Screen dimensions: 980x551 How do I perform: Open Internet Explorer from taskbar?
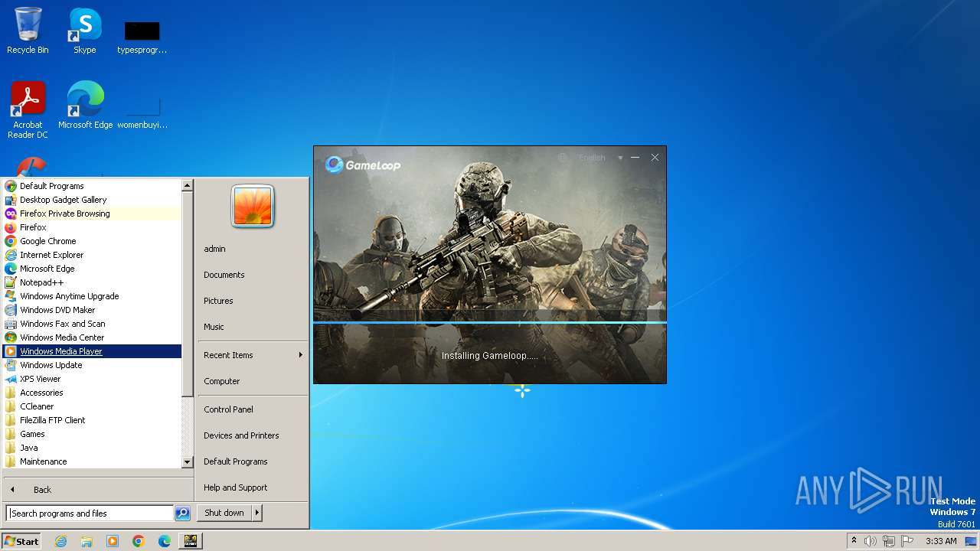(x=60, y=541)
